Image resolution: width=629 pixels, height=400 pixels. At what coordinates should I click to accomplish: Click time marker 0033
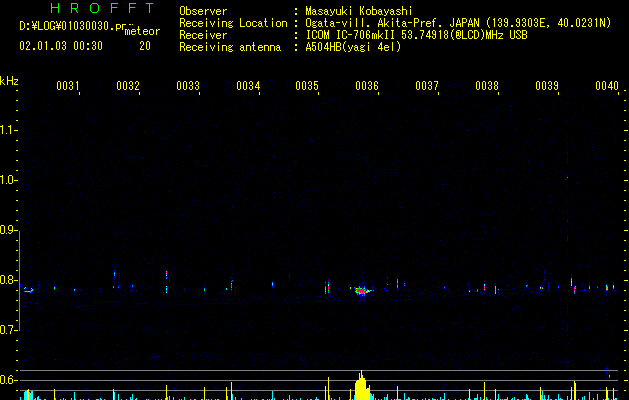pyautogui.click(x=188, y=86)
